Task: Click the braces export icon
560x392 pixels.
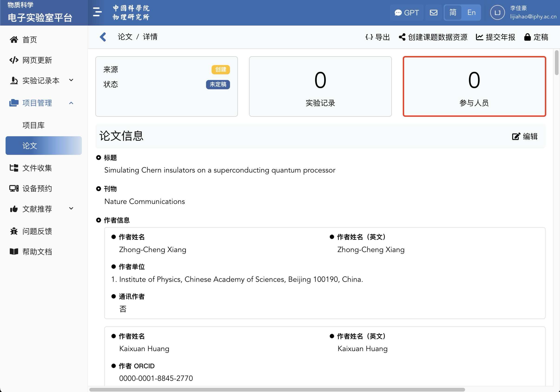Action: click(x=369, y=37)
